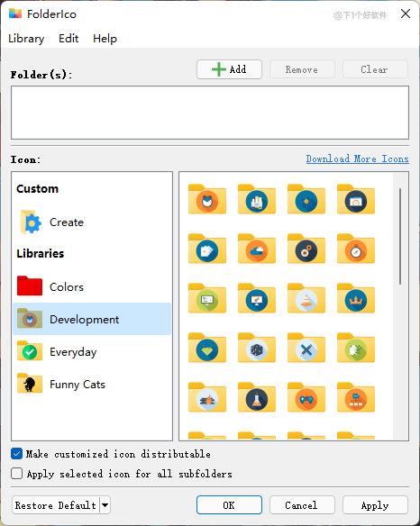Click the Add folder button
Screen dimensions: 420x526
(x=229, y=69)
